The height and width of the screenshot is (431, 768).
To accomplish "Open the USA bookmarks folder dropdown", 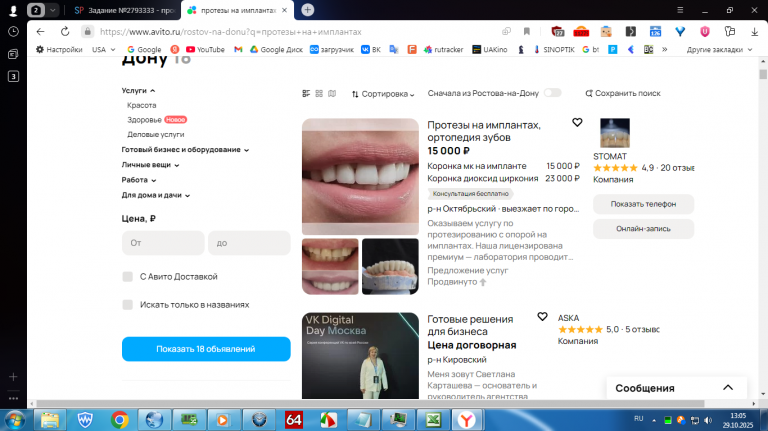I will 103,49.
